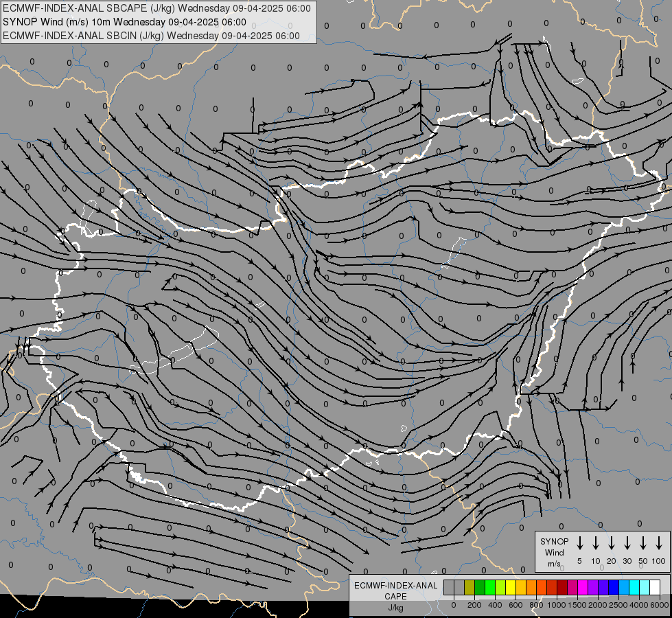The image size is (672, 618).
Task: Choose the bright magenta swatch left of 2000 tick
Action: point(583,587)
